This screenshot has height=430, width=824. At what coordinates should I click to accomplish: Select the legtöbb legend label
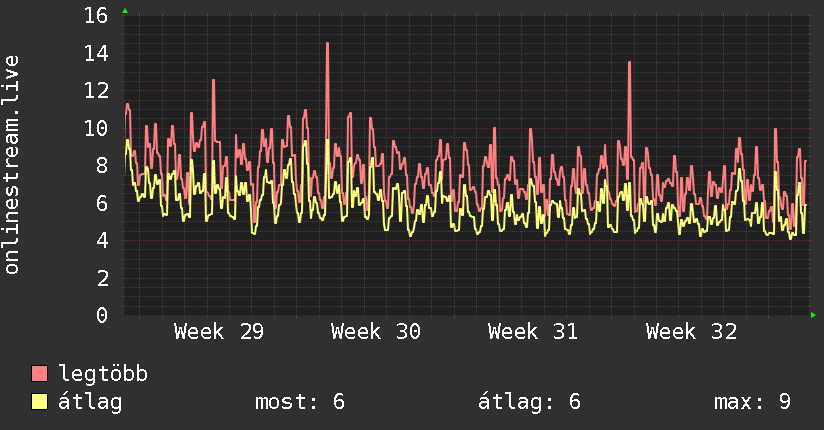tap(103, 374)
